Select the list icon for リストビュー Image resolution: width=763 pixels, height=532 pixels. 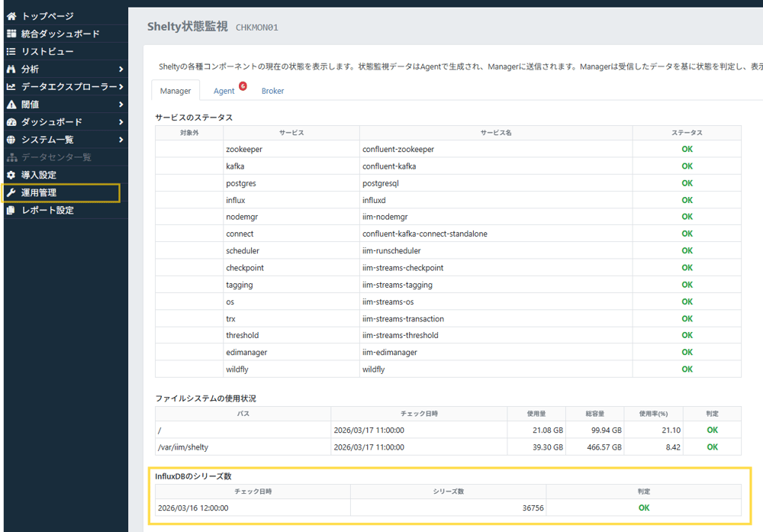point(11,51)
